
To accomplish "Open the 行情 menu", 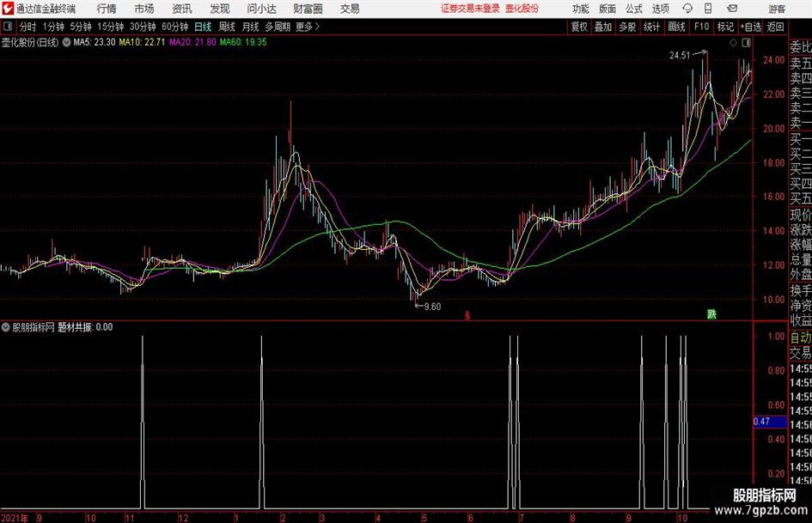I will point(107,9).
